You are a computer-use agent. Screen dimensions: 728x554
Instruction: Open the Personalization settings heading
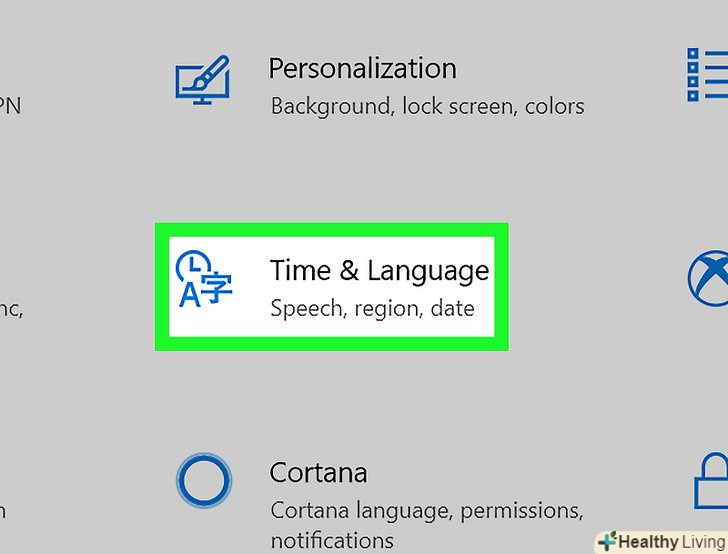(x=362, y=69)
